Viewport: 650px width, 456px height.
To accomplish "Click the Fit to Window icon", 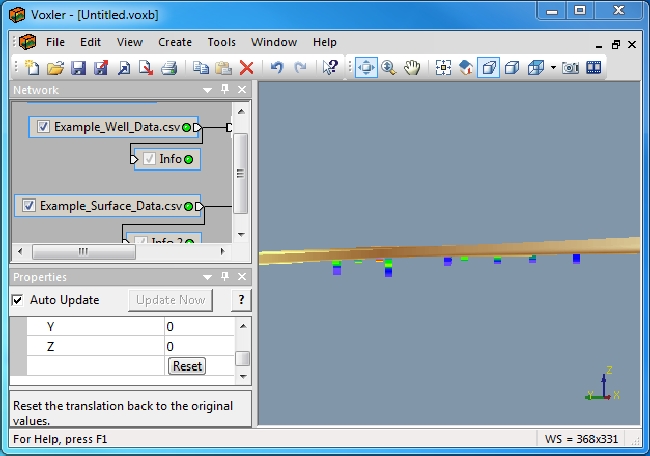I will click(443, 68).
